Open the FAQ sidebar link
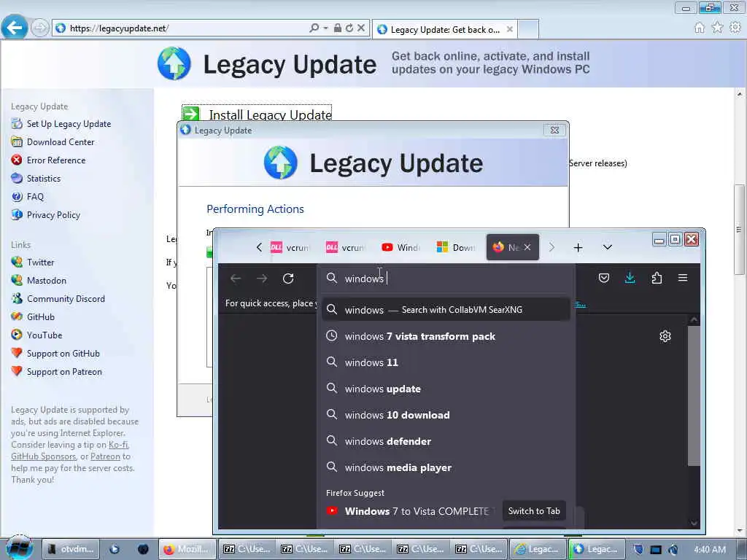747x560 pixels. click(x=35, y=197)
